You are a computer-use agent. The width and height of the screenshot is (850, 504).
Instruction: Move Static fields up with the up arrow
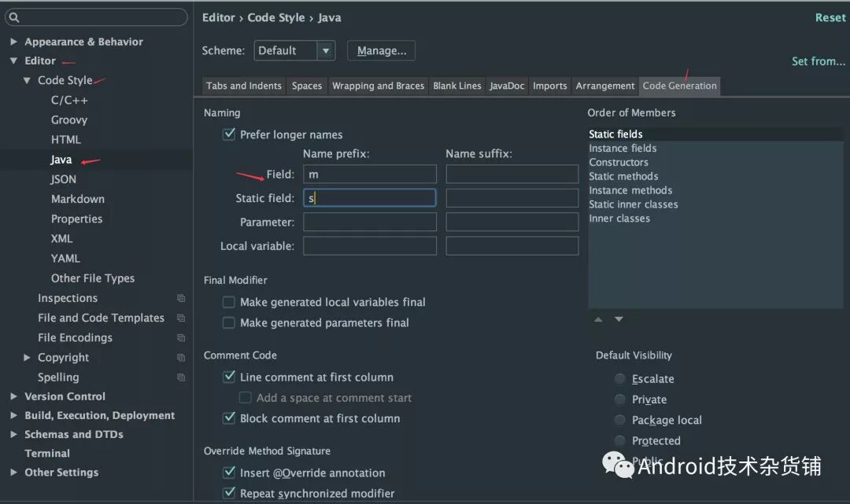coord(598,320)
